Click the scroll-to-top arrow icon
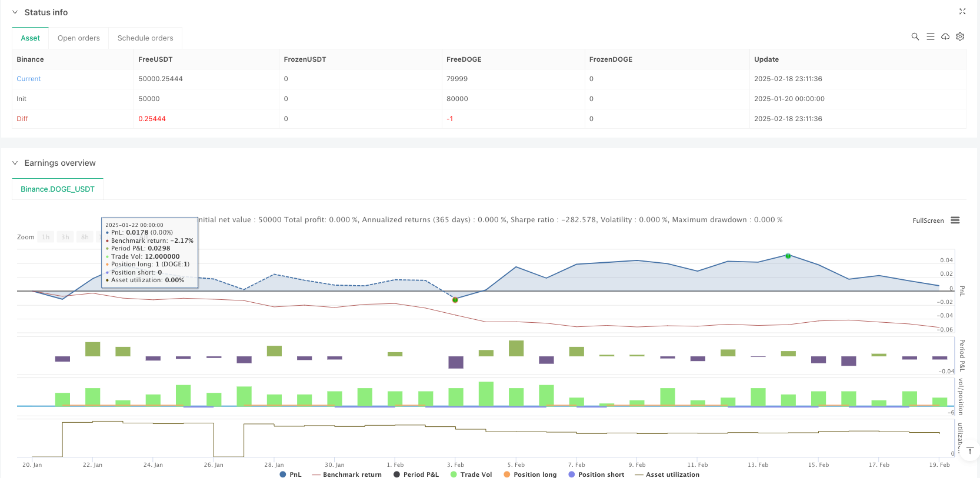The width and height of the screenshot is (980, 478). (970, 450)
